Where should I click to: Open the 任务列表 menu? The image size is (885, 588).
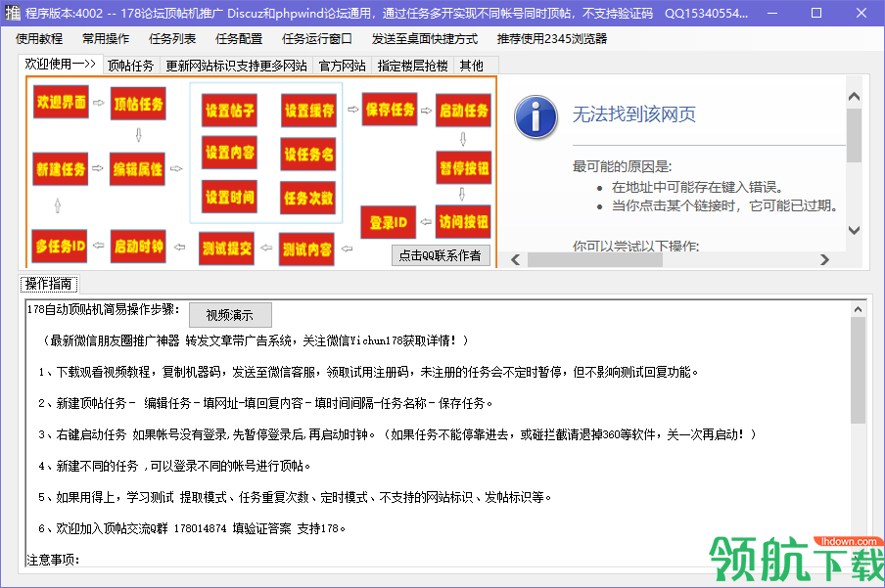coord(172,38)
